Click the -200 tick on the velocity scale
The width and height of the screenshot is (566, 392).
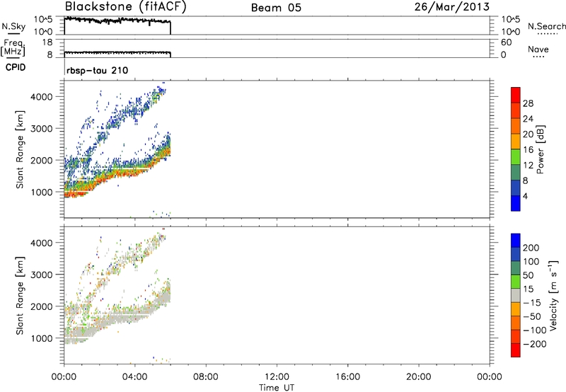click(535, 344)
